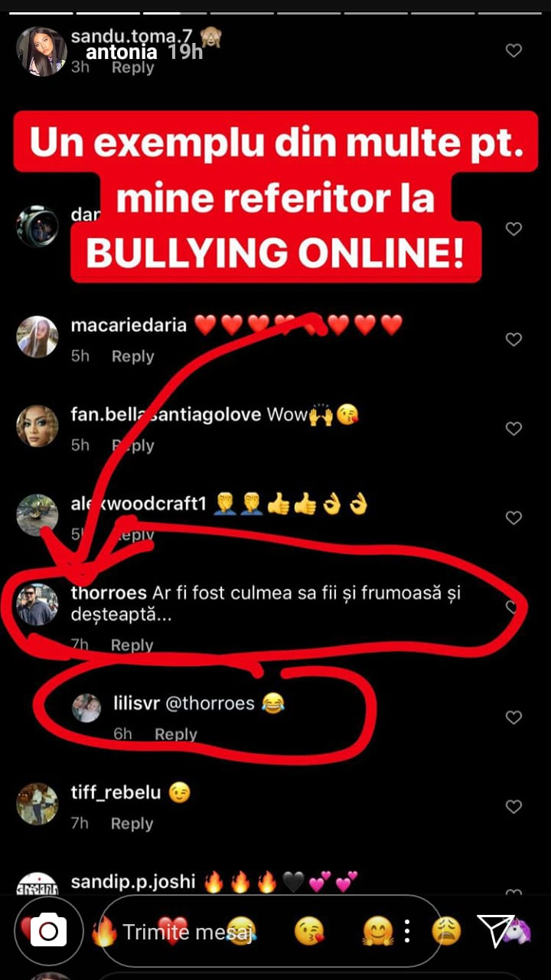This screenshot has width=551, height=980.
Task: Like alexwoodcraft1's comment
Action: [x=514, y=518]
